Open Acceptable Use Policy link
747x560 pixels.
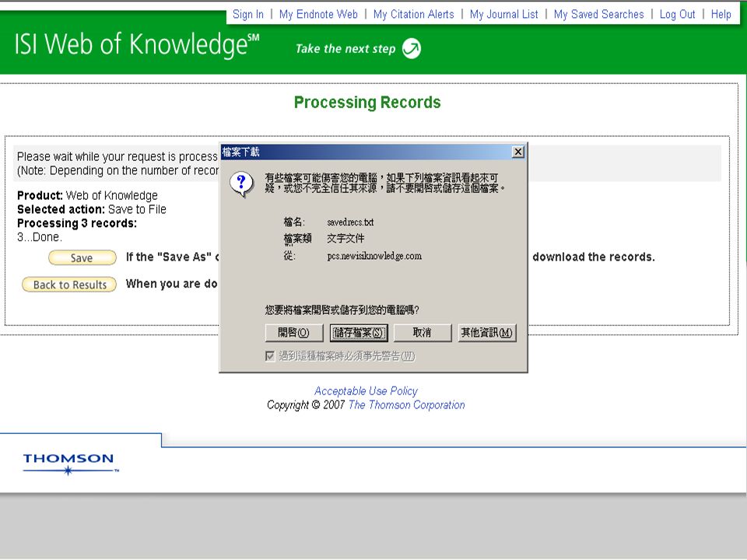pyautogui.click(x=366, y=391)
